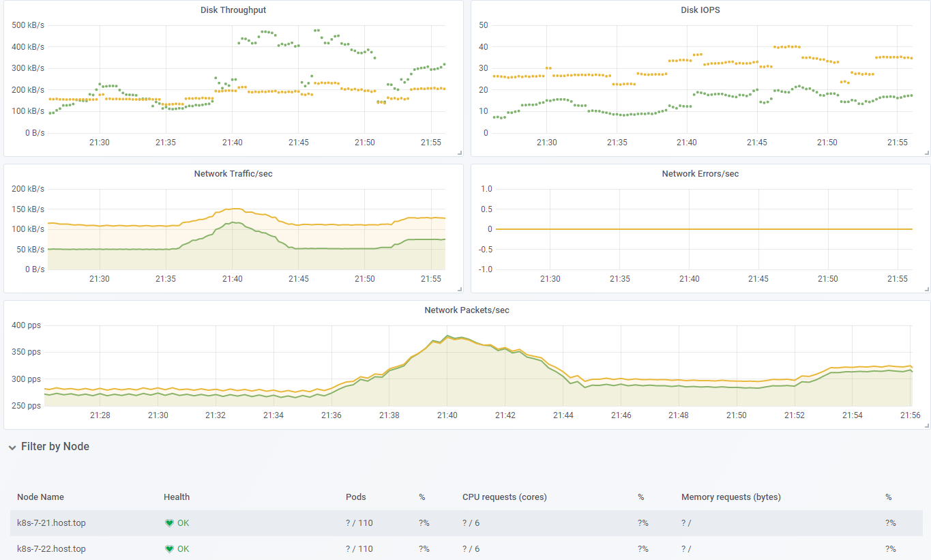Image resolution: width=931 pixels, height=560 pixels.
Task: Click the '? / 110' pods cell for k8s-7-22.host.top
Action: click(359, 549)
